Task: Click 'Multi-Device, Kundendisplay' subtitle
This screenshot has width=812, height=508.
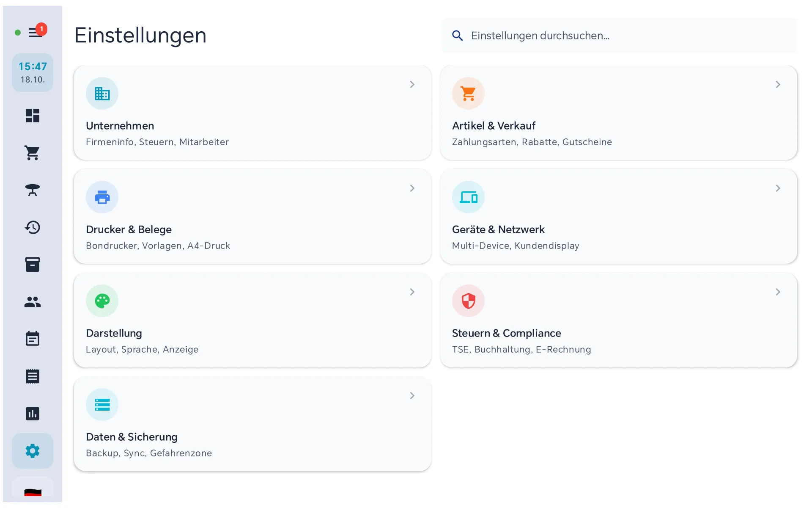Action: [516, 246]
